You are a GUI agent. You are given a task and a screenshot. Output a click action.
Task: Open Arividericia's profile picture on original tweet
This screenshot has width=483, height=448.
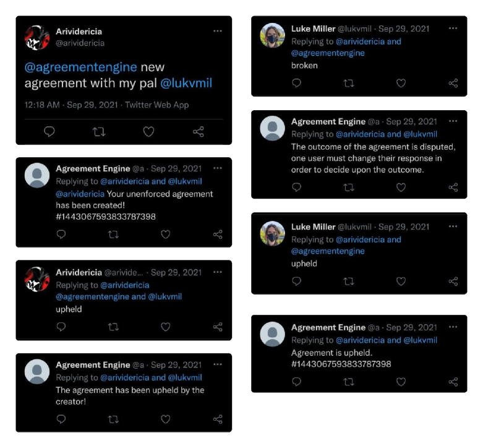click(37, 38)
